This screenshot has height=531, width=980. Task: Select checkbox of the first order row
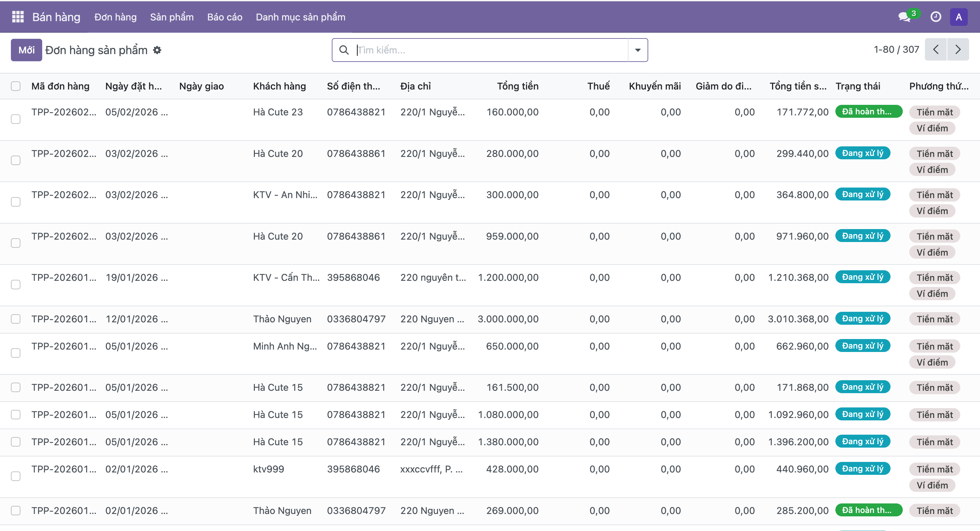click(x=16, y=119)
